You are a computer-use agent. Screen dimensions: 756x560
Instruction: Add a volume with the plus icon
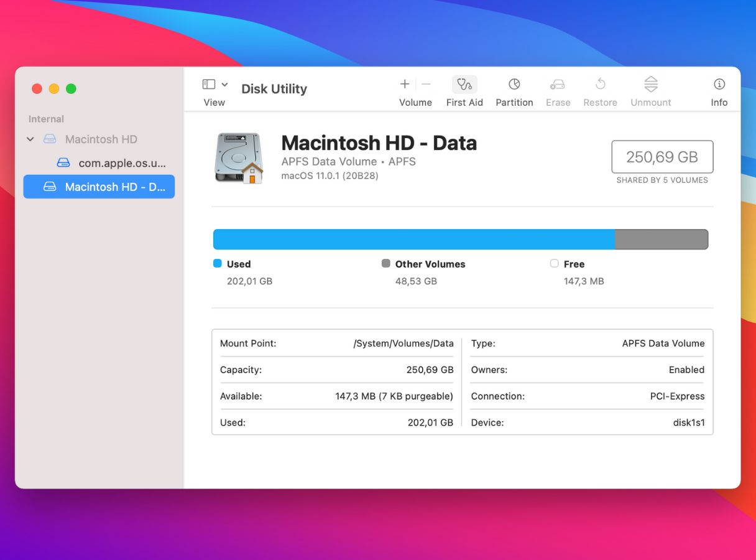point(405,85)
